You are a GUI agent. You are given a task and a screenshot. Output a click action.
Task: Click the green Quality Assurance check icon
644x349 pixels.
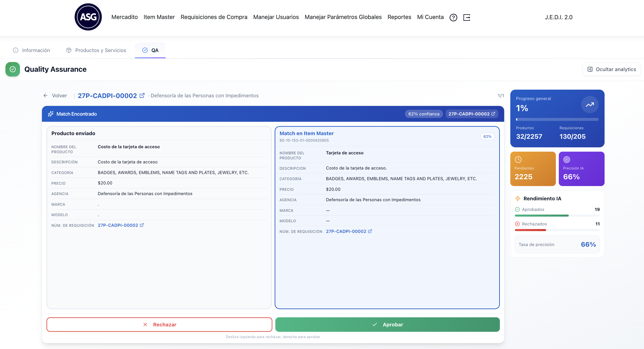pos(13,69)
